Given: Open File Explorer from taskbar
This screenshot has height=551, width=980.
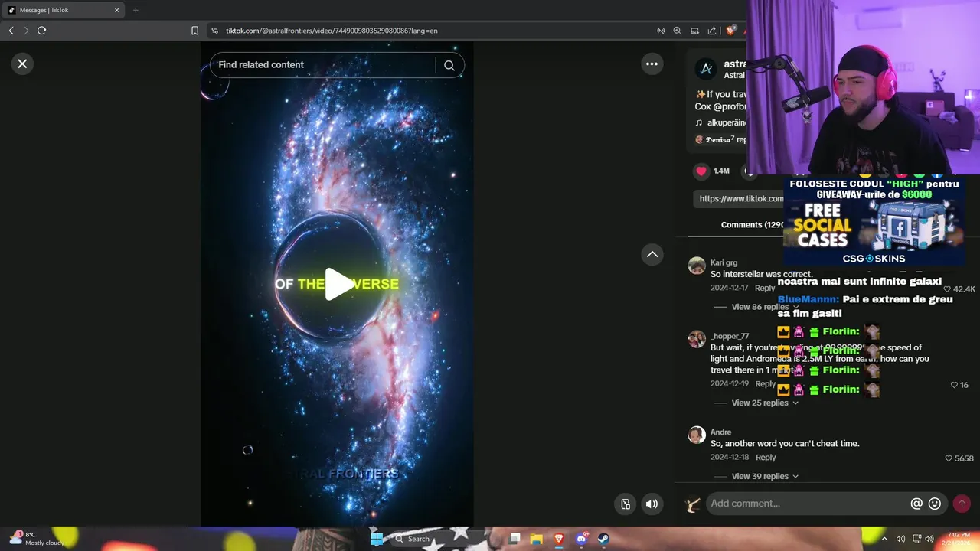Looking at the screenshot, I should point(537,539).
